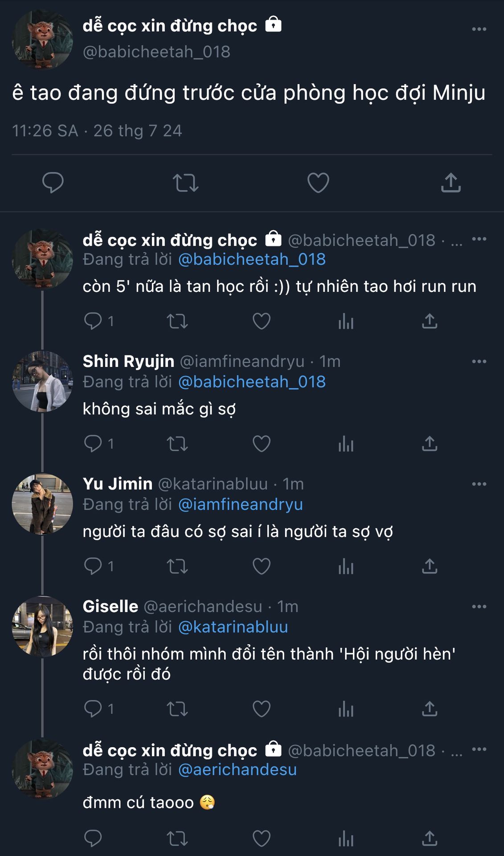Like the last reply 'đmm cú taooo'
Image resolution: width=504 pixels, height=856 pixels.
tap(262, 839)
